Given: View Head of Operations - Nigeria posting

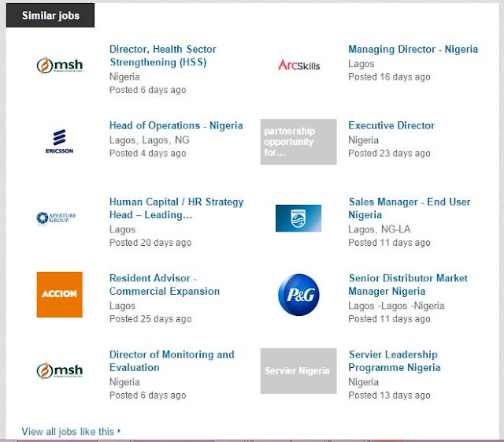Looking at the screenshot, I should click(x=176, y=125).
